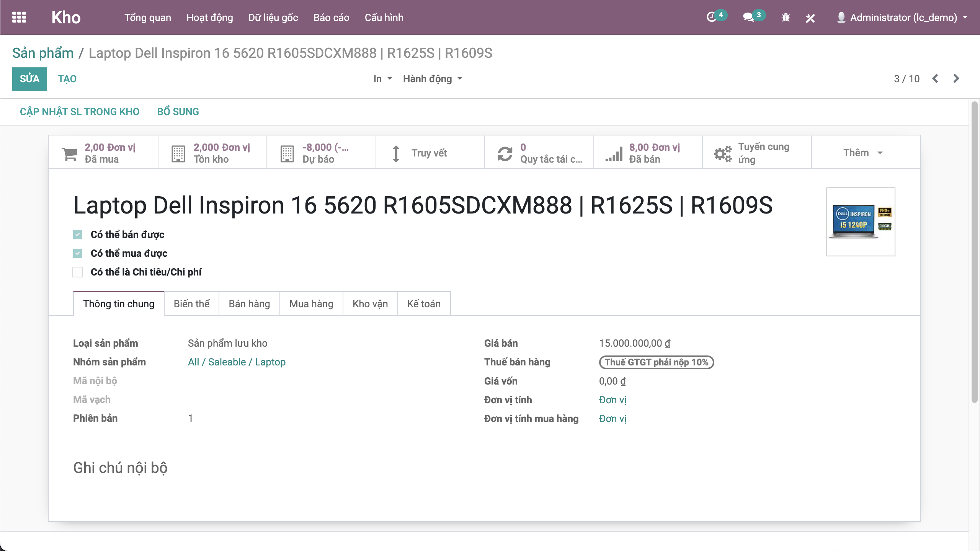Enable the 'Có thể là Chi tiêu/Chi phí' checkbox
The image size is (980, 551).
(x=78, y=272)
